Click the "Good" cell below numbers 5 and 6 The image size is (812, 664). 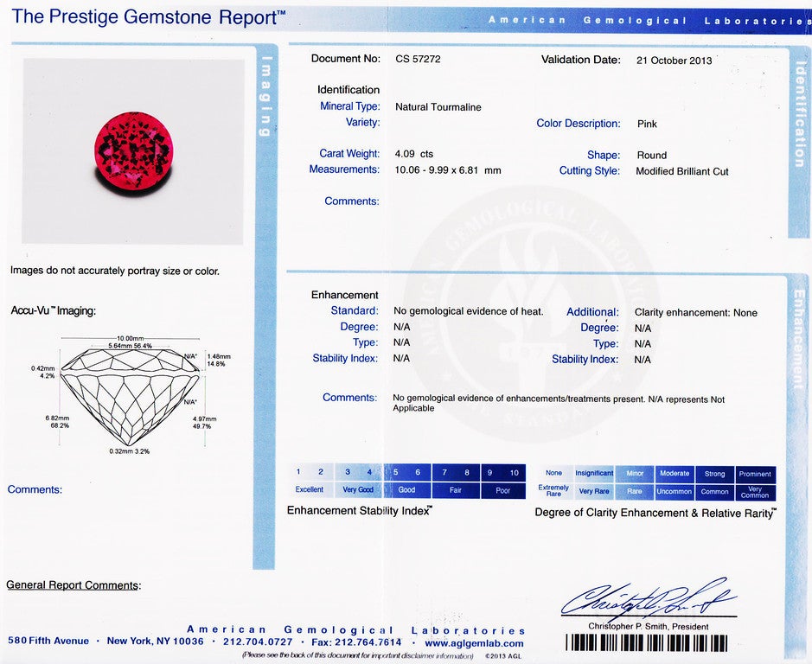(406, 489)
